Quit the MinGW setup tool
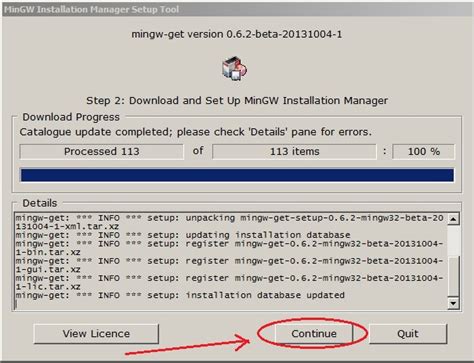The image size is (474, 363). pos(407,333)
